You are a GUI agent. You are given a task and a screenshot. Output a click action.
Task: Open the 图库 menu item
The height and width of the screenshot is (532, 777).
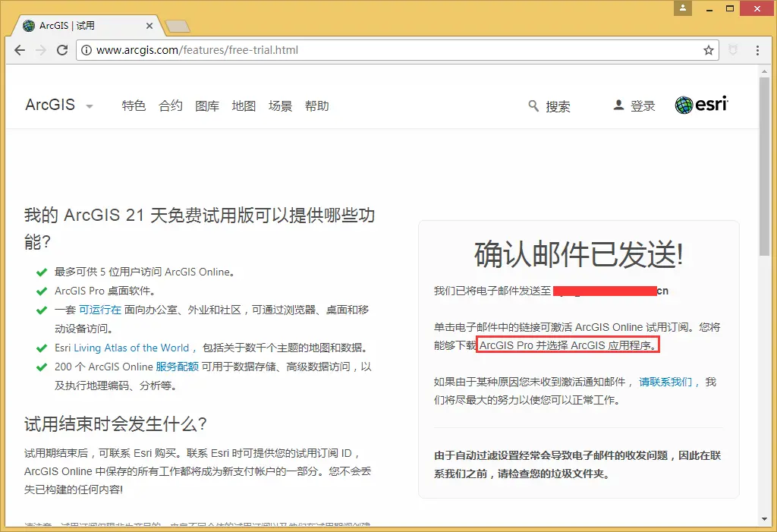click(207, 105)
